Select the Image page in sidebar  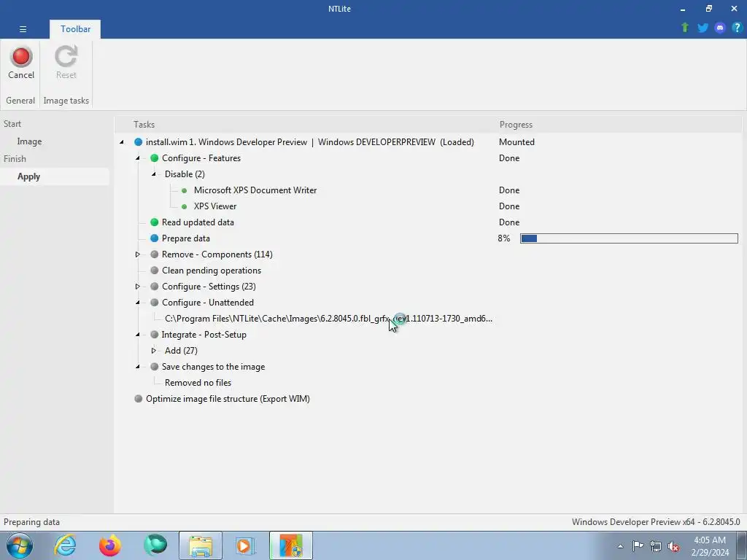tap(29, 141)
